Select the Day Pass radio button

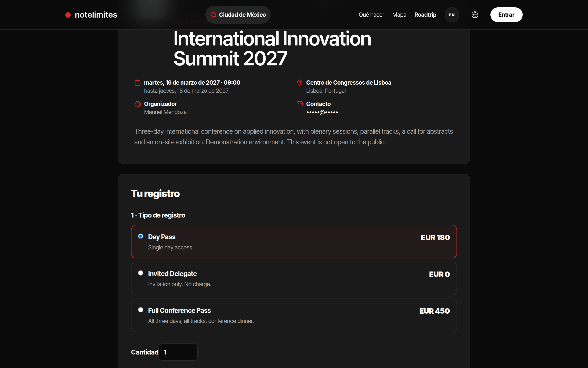tap(141, 236)
